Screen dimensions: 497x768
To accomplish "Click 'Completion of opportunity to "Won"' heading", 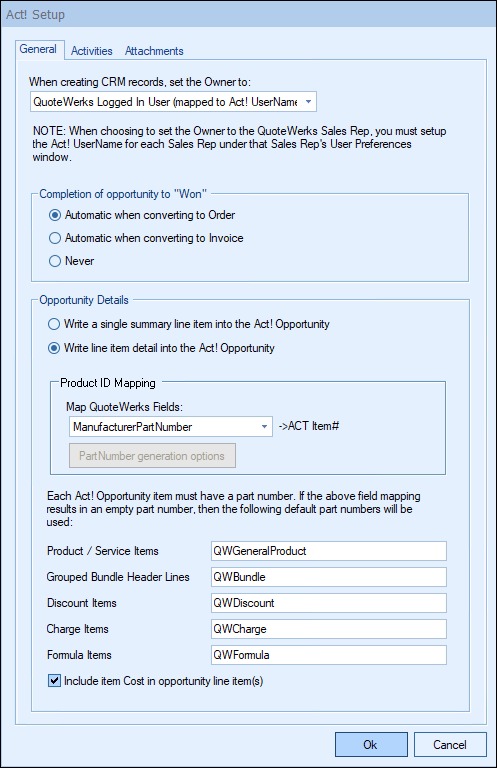I will 123,194.
